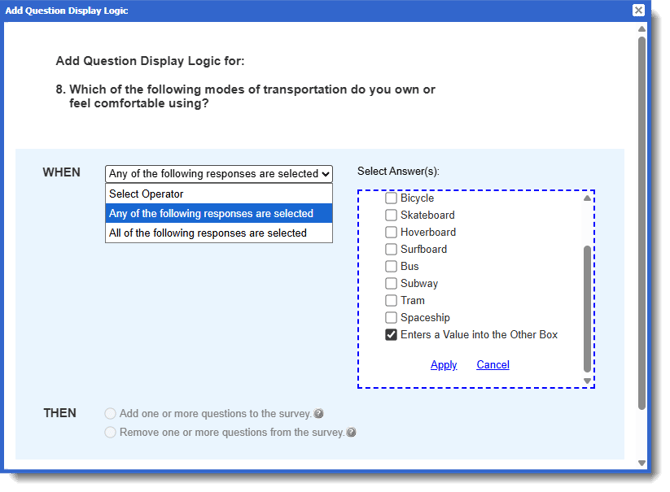Viewport: 670px width, 492px height.
Task: Uncheck Enters a Value into Other Box
Action: pos(391,335)
